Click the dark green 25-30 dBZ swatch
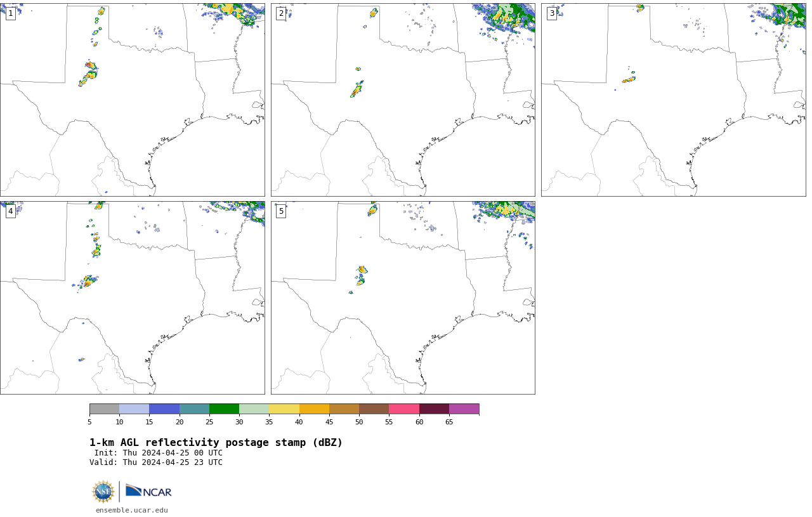This screenshot has height=517, width=812. click(x=224, y=409)
